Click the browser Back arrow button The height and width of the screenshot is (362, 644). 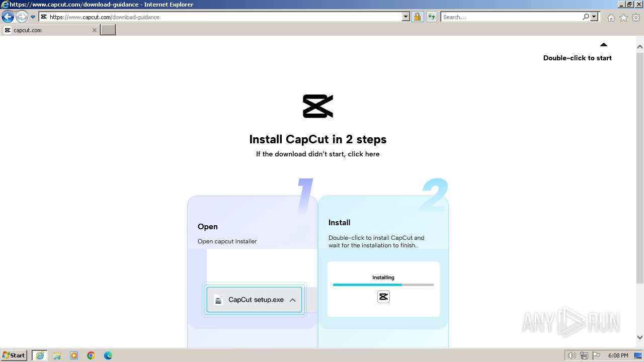coord(8,17)
